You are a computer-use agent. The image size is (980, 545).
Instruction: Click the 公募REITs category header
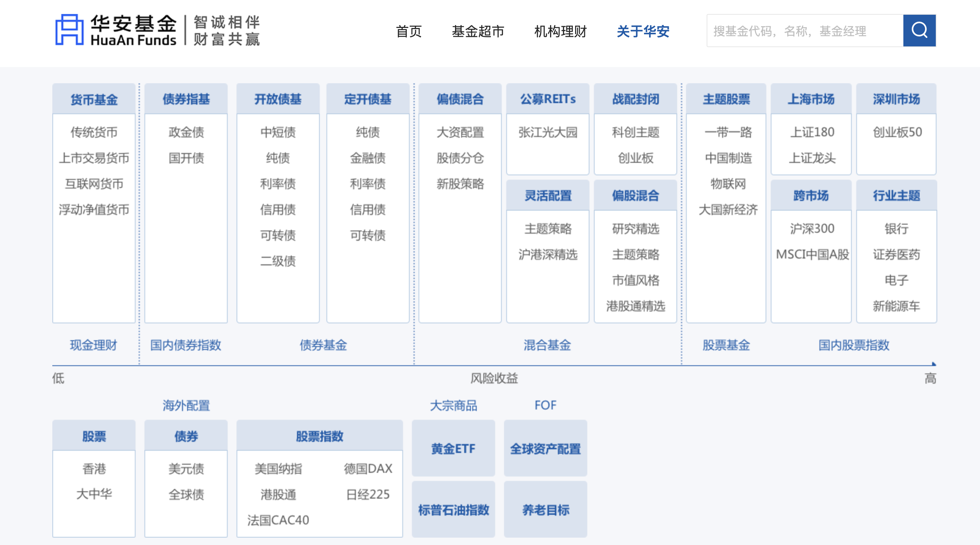(547, 99)
